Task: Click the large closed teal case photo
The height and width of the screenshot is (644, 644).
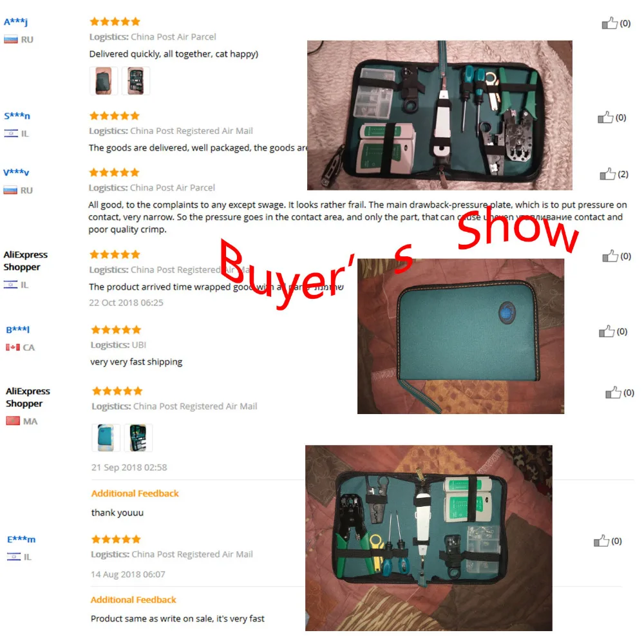Action: (x=461, y=336)
